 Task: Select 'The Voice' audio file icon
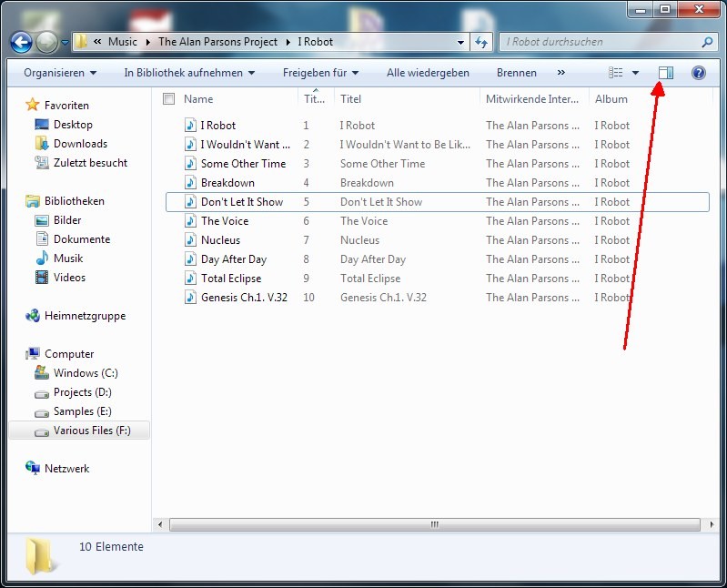click(x=190, y=221)
